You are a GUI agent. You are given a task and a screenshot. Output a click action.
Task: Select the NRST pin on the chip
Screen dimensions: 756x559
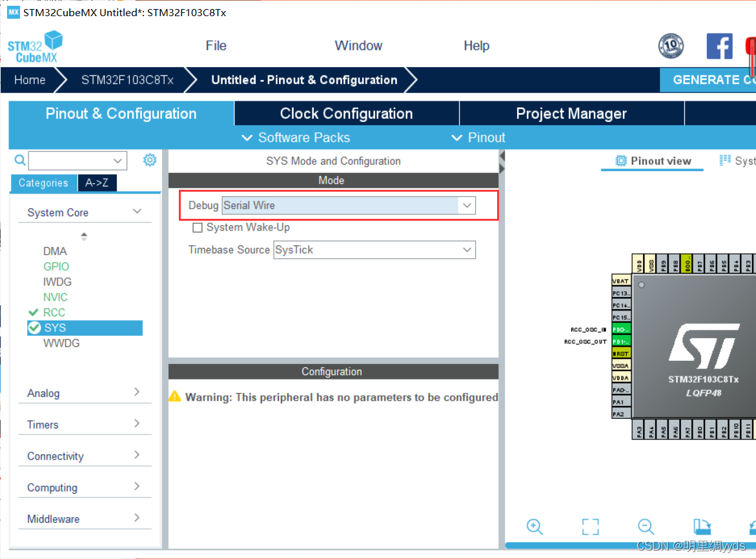point(621,354)
